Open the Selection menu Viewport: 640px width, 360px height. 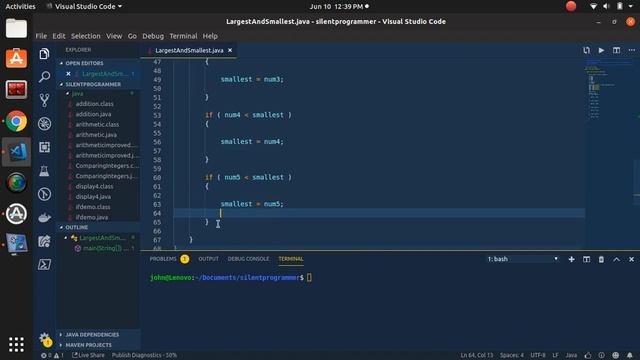point(86,36)
